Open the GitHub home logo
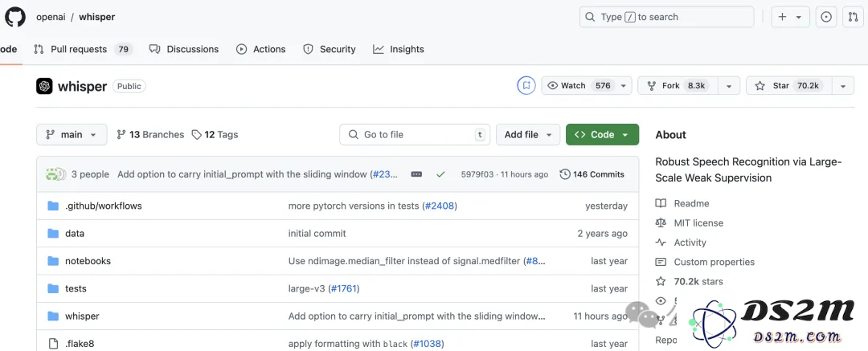This screenshot has width=868, height=351. (x=15, y=17)
